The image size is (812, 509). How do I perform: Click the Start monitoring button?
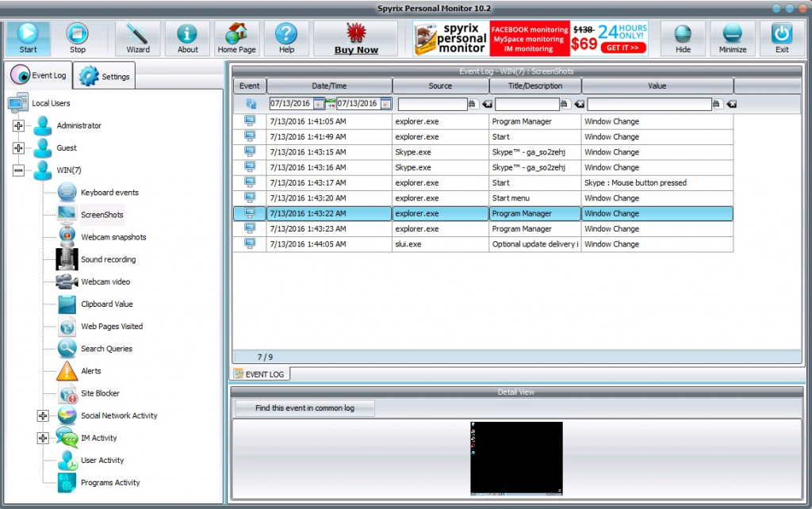pos(29,38)
